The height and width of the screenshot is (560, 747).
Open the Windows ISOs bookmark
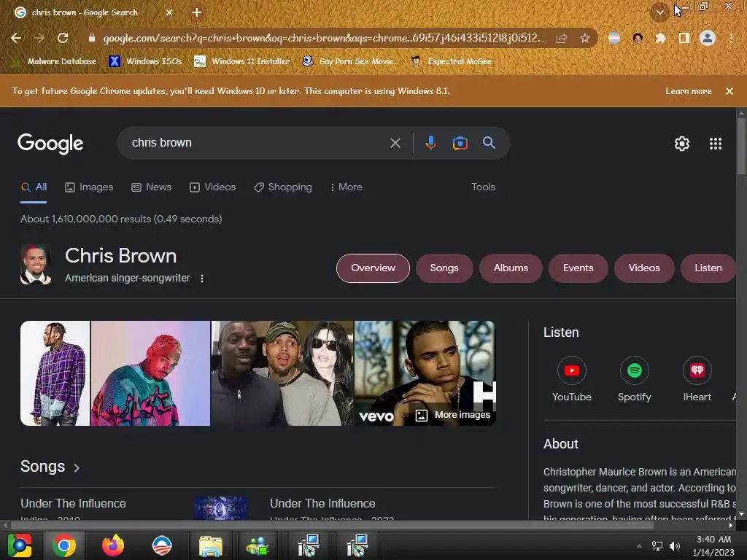[x=145, y=61]
